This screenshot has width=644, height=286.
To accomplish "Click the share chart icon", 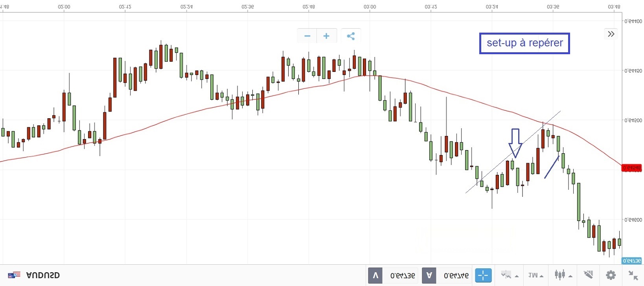I will (x=351, y=36).
